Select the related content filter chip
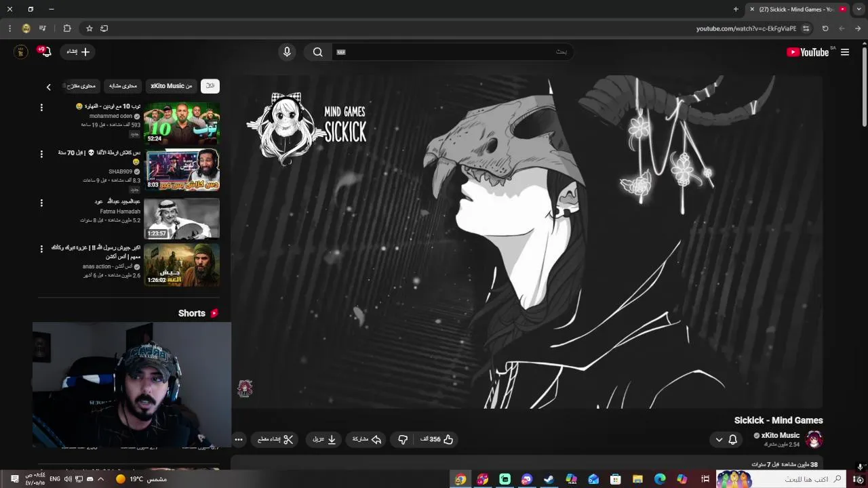The width and height of the screenshot is (868, 488). (123, 86)
